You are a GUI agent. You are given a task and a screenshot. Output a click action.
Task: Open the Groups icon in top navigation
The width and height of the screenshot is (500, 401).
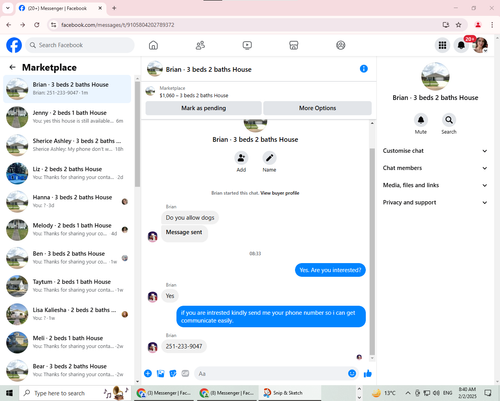point(340,45)
